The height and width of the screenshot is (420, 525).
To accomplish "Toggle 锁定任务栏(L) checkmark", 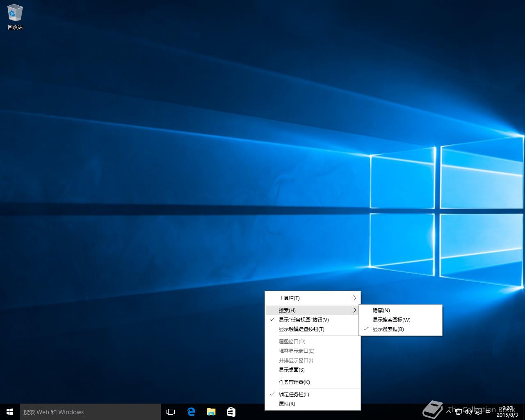I will point(313,394).
